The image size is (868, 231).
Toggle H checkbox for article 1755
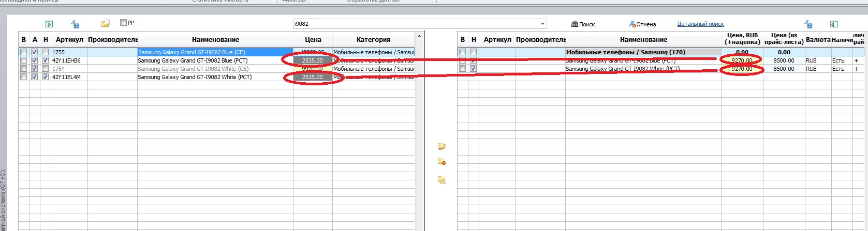(46, 52)
